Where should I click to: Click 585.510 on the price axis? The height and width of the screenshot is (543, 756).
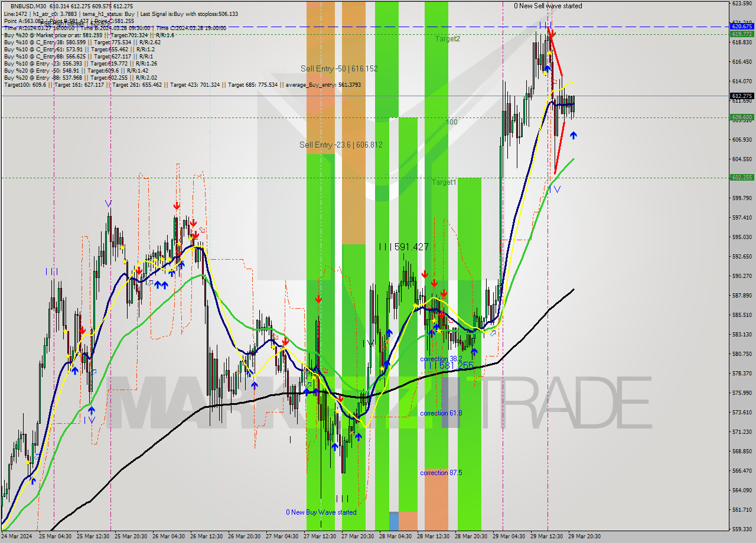(742, 315)
